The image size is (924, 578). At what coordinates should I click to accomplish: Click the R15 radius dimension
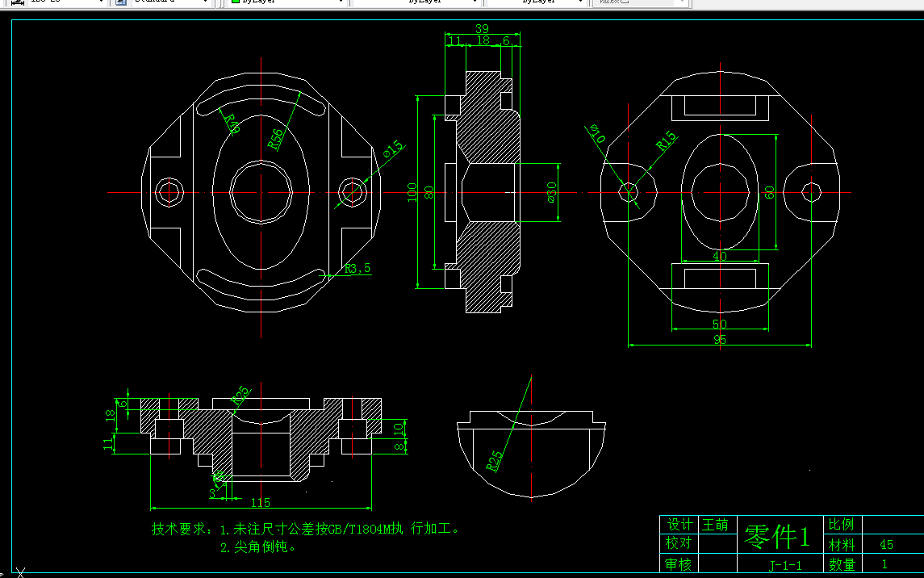point(666,140)
